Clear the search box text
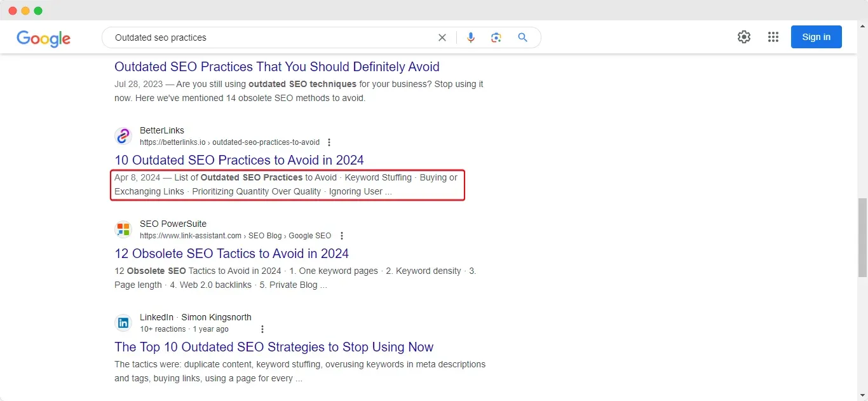The image size is (868, 401). [442, 37]
